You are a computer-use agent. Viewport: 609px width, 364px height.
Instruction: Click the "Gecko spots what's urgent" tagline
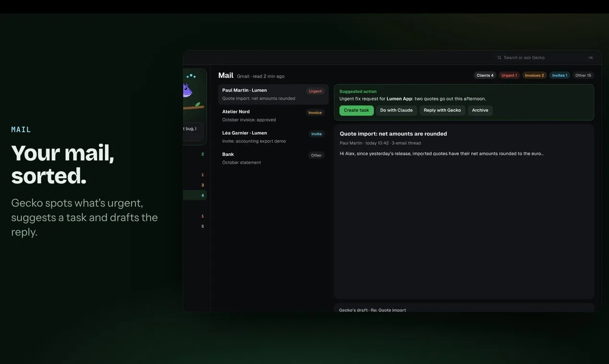84,217
